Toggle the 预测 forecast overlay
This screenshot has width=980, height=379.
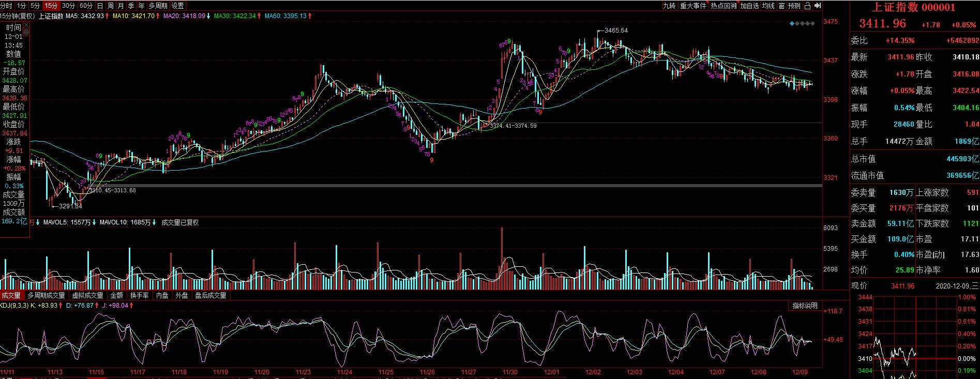[794, 6]
